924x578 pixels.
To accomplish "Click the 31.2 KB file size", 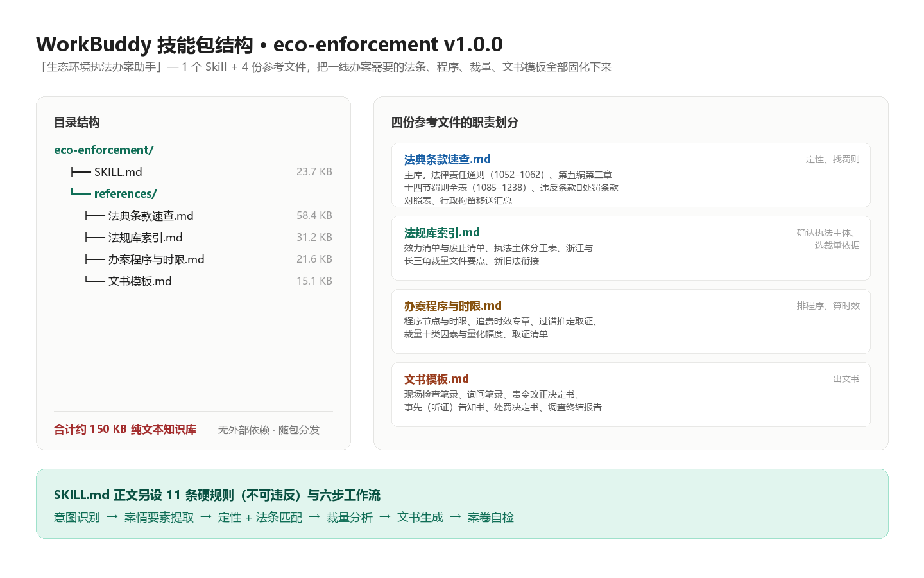I will pyautogui.click(x=314, y=238).
